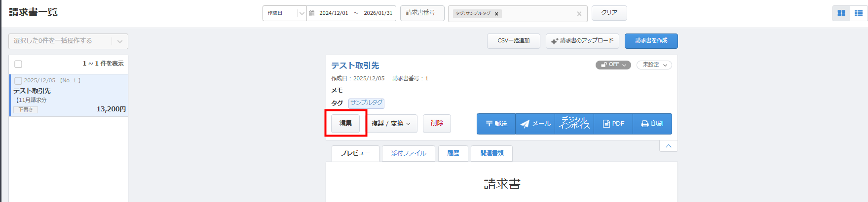Toggle the OFF lock switch
This screenshot has width=868, height=202.
pyautogui.click(x=613, y=65)
